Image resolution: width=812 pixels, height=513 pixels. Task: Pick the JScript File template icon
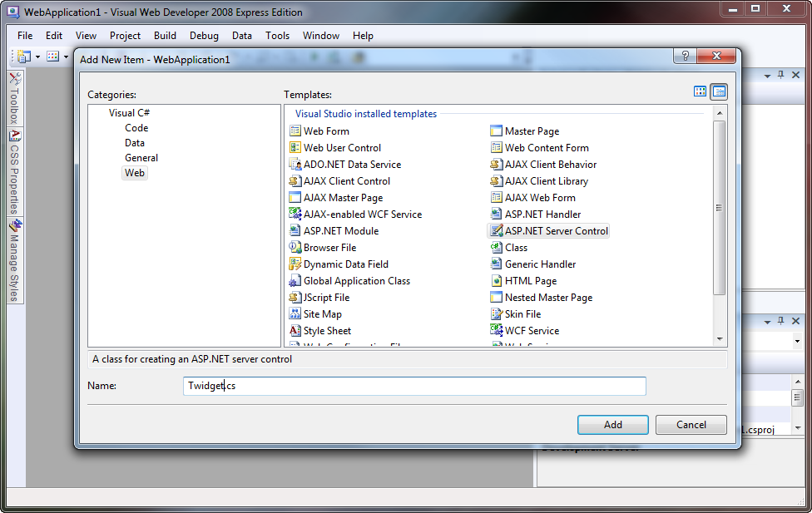(295, 297)
